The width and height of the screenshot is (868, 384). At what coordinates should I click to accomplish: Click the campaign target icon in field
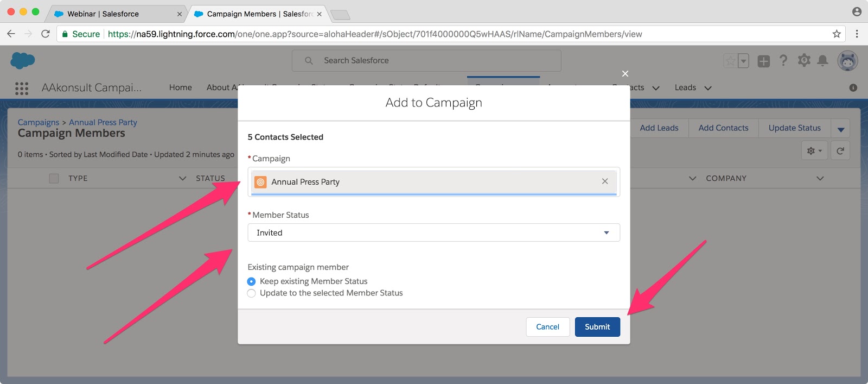tap(260, 182)
